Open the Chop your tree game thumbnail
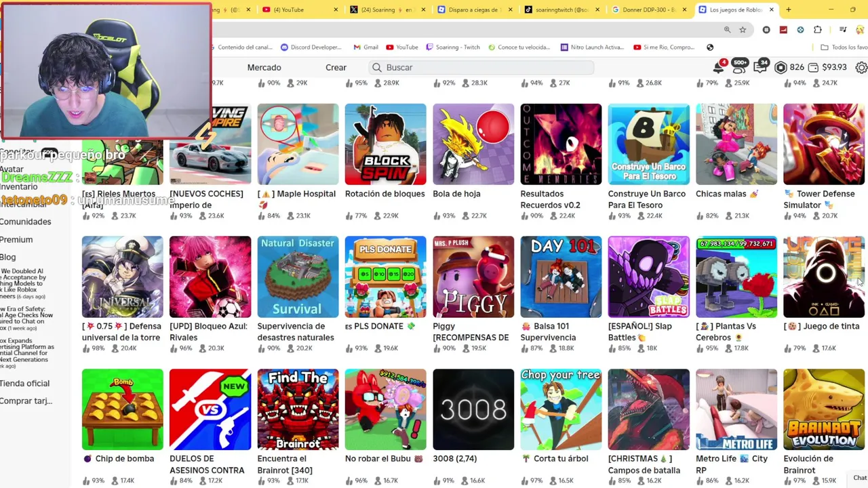868x488 pixels. [x=561, y=409]
